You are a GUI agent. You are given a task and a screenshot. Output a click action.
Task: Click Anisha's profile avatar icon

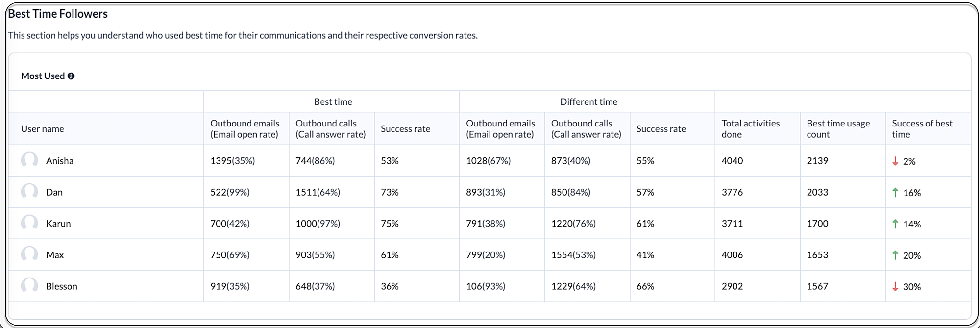[29, 160]
